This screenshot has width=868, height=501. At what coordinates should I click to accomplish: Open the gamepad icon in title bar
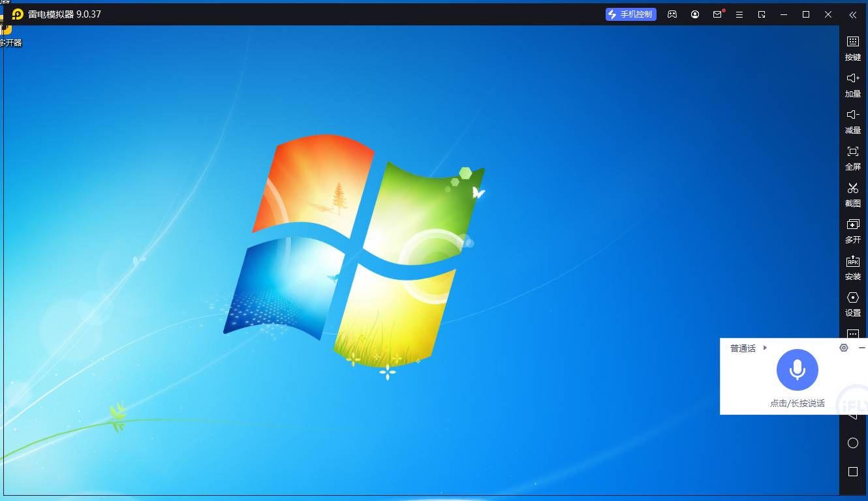coord(672,14)
